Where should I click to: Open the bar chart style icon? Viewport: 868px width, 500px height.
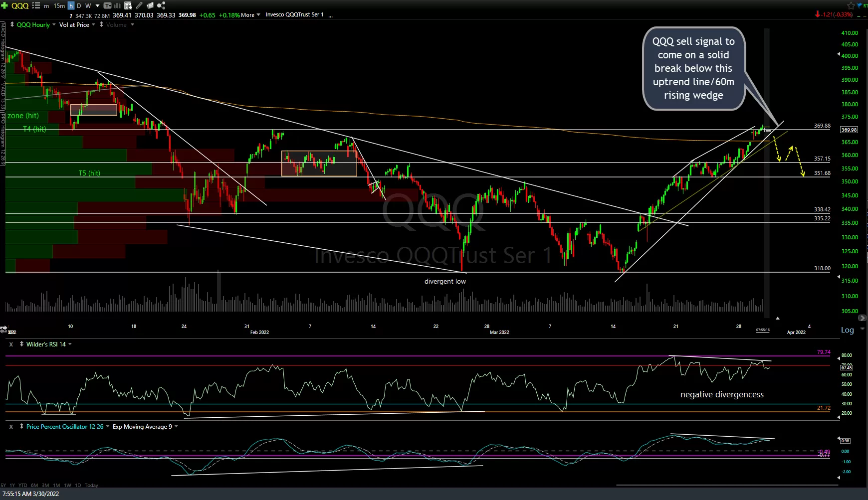[x=117, y=6]
